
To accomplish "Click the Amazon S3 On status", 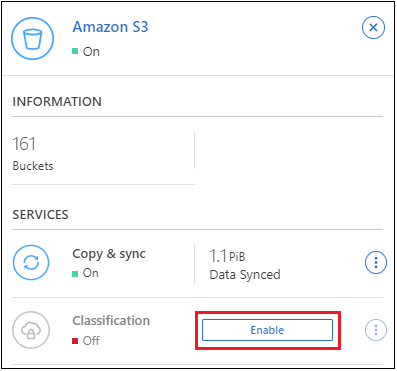I will (x=86, y=52).
